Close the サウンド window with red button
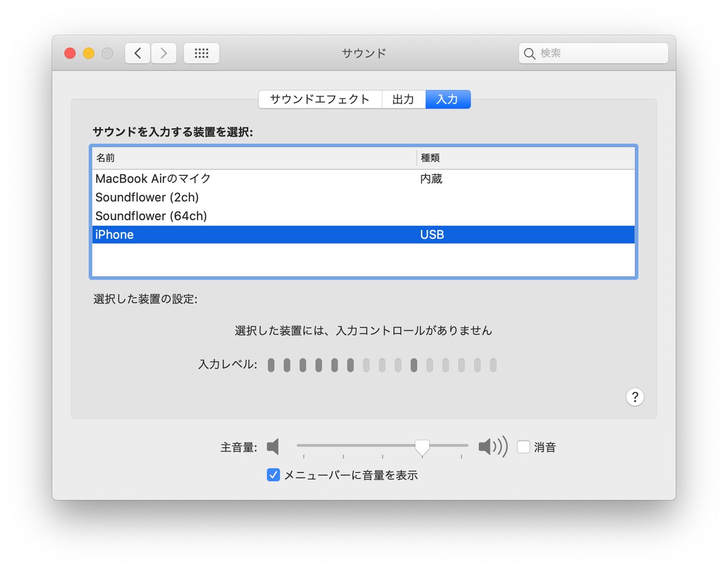Viewport: 728px width, 569px height. tap(70, 53)
